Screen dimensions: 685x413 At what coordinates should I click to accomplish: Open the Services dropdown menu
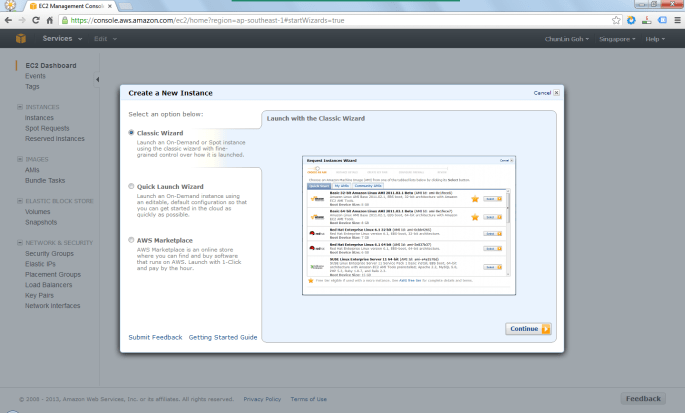pos(61,39)
